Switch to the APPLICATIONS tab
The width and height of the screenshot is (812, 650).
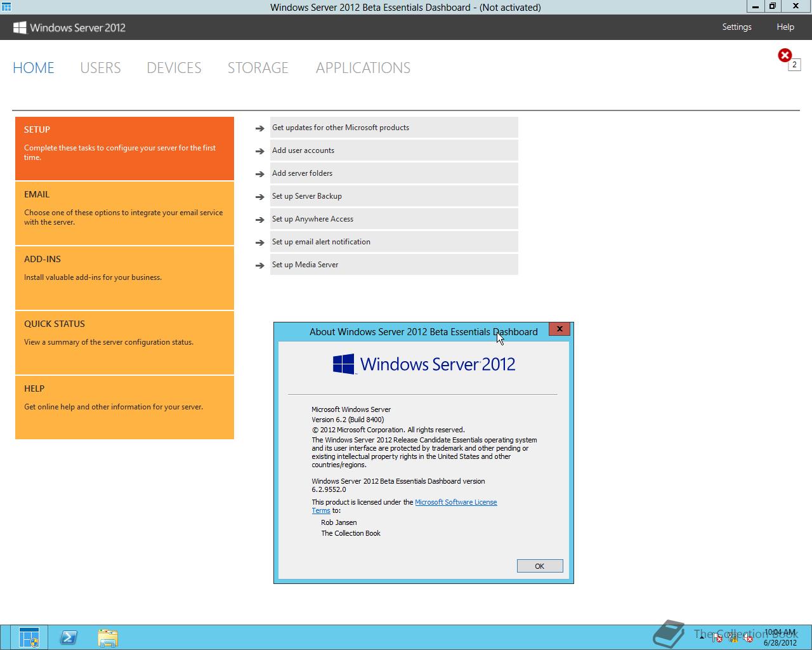pos(363,68)
